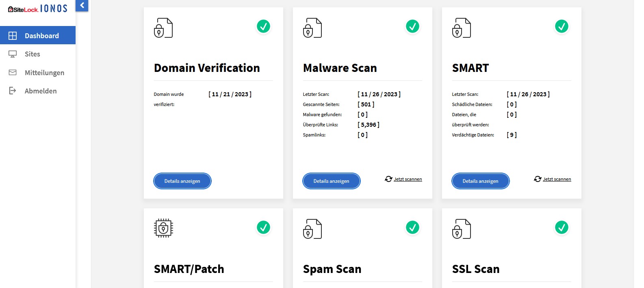Show details for the SMART card
Image resolution: width=644 pixels, height=288 pixels.
(x=480, y=181)
